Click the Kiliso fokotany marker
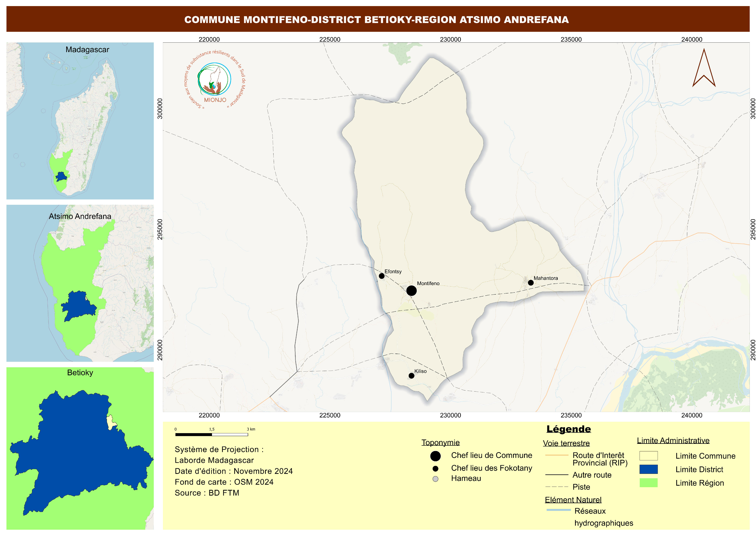756x534 pixels. [412, 376]
